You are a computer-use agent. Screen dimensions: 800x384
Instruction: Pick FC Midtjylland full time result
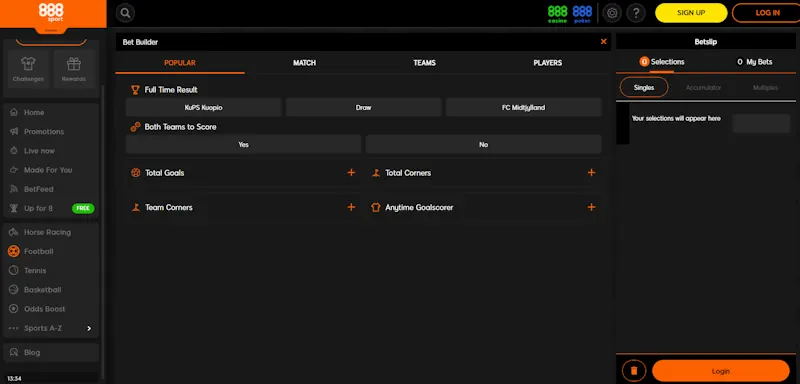(x=523, y=108)
